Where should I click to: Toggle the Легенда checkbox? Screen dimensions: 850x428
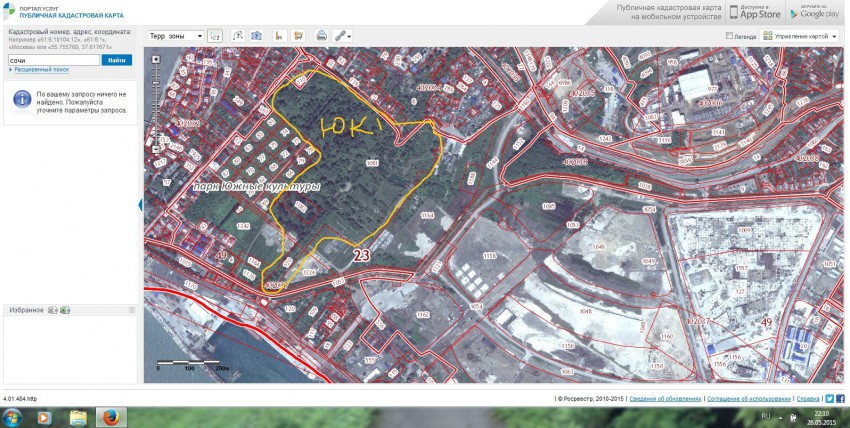tap(730, 36)
